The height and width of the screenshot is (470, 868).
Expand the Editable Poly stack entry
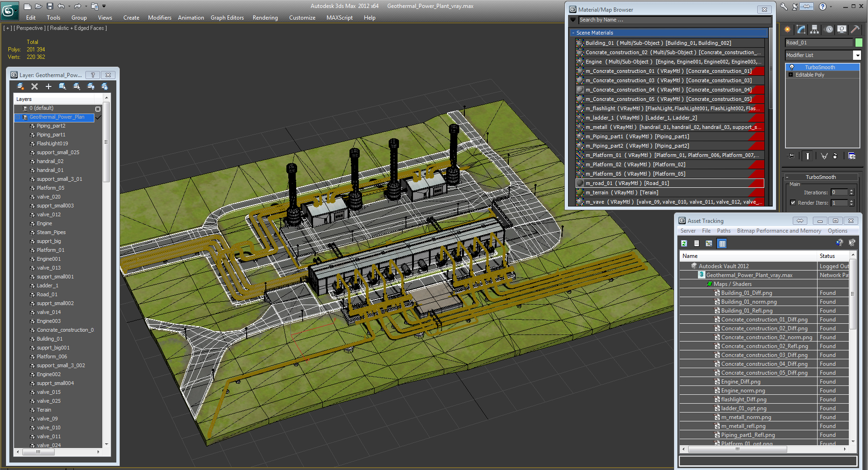[x=790, y=75]
